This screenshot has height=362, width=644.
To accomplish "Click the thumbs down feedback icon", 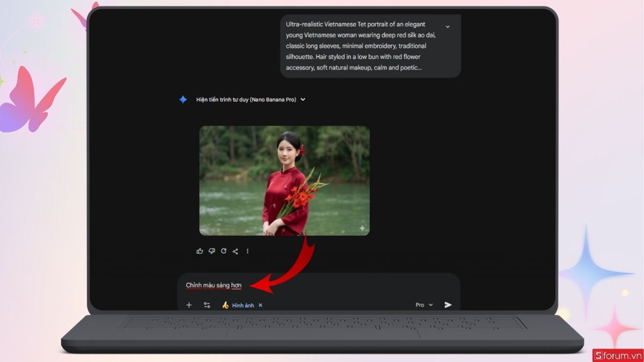I will 211,251.
